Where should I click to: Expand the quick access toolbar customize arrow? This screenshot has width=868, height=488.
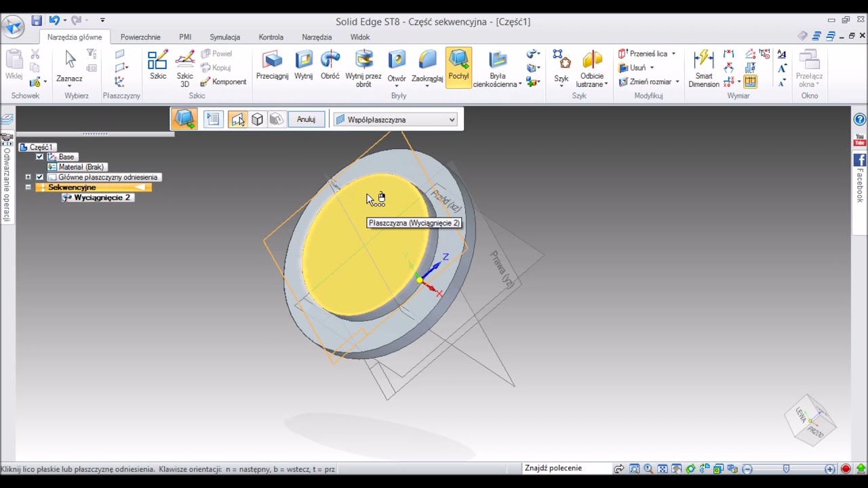[102, 21]
